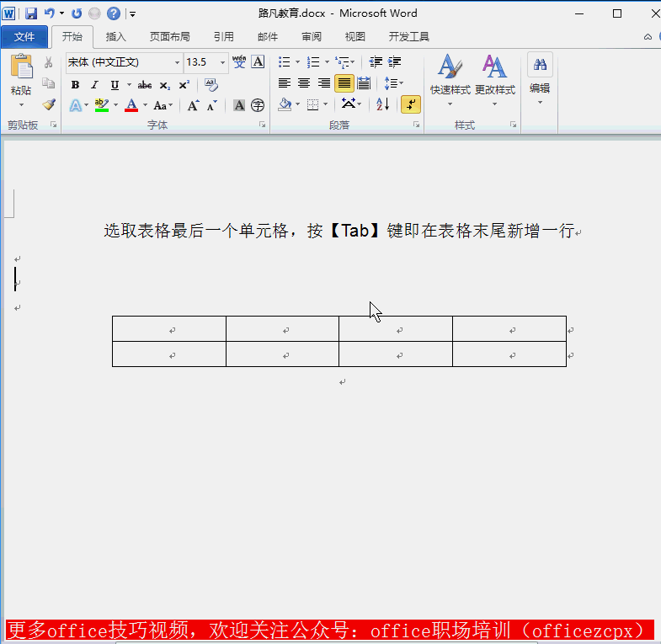Toggle italic formatting
The height and width of the screenshot is (644, 661).
coord(95,85)
